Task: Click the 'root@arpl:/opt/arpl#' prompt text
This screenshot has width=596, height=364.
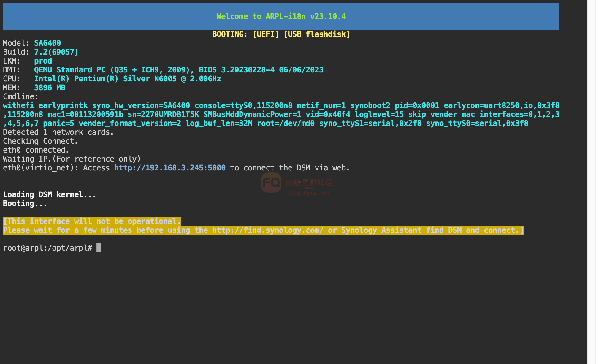Action: pos(47,248)
